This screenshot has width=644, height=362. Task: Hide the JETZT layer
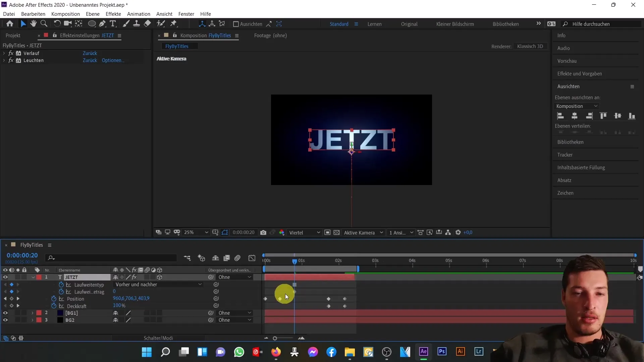click(x=5, y=277)
